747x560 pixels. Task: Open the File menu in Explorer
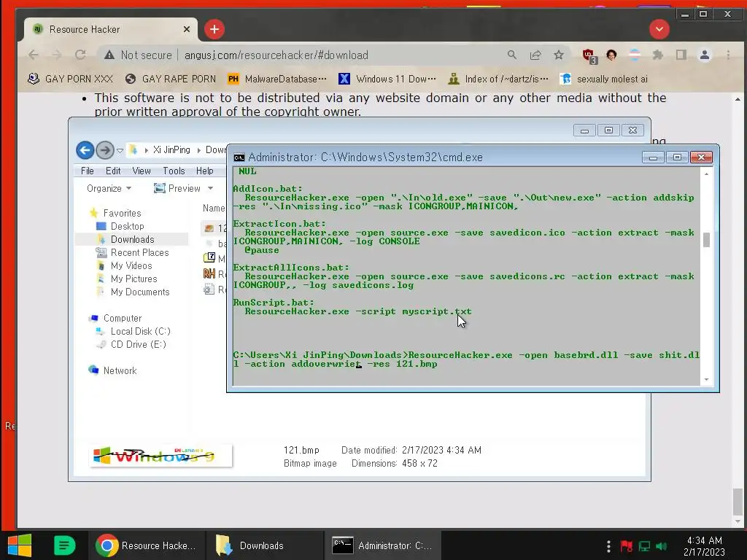tap(88, 171)
